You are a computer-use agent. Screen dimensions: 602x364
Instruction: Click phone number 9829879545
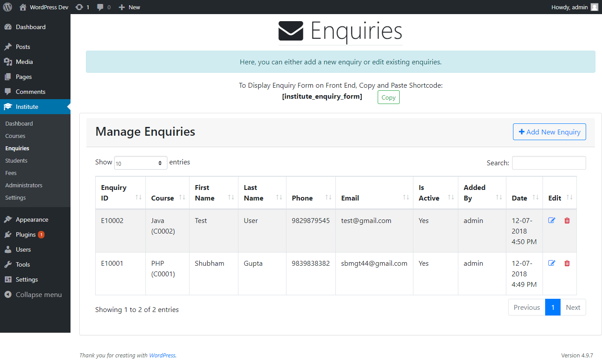tap(311, 220)
